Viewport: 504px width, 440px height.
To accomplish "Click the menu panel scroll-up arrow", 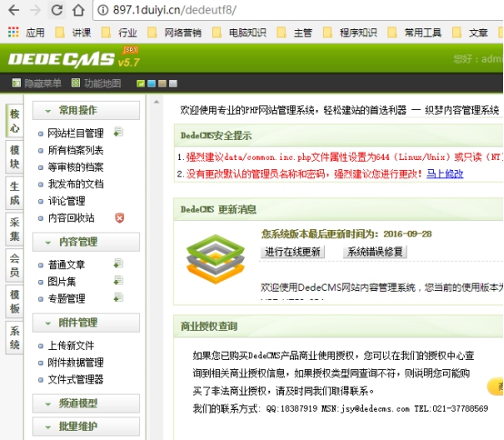I will 156,102.
